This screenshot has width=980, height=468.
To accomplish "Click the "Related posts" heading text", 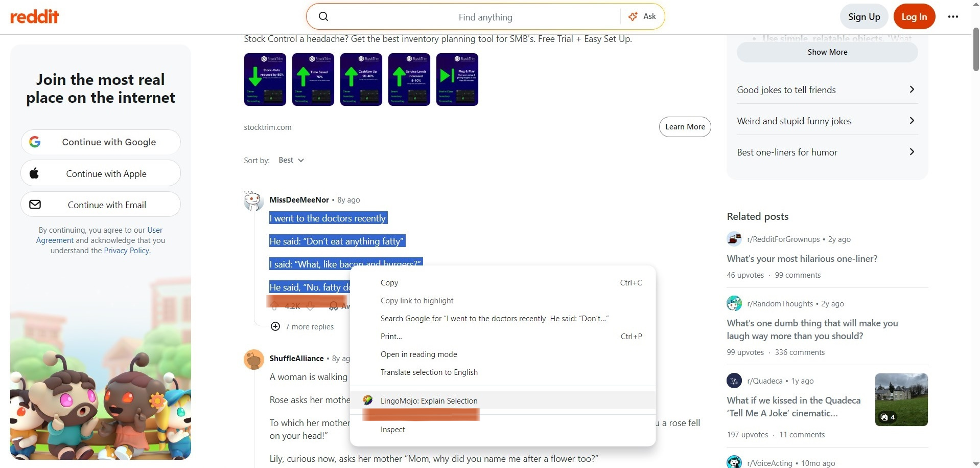I will click(x=757, y=216).
